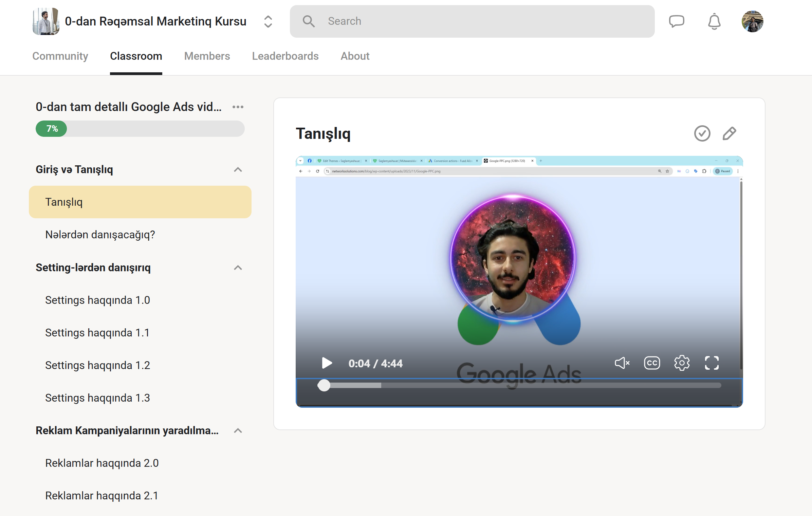Screen dimensions: 812x516
Task: Mark Tanışlıq lesson as complete
Action: tap(702, 133)
